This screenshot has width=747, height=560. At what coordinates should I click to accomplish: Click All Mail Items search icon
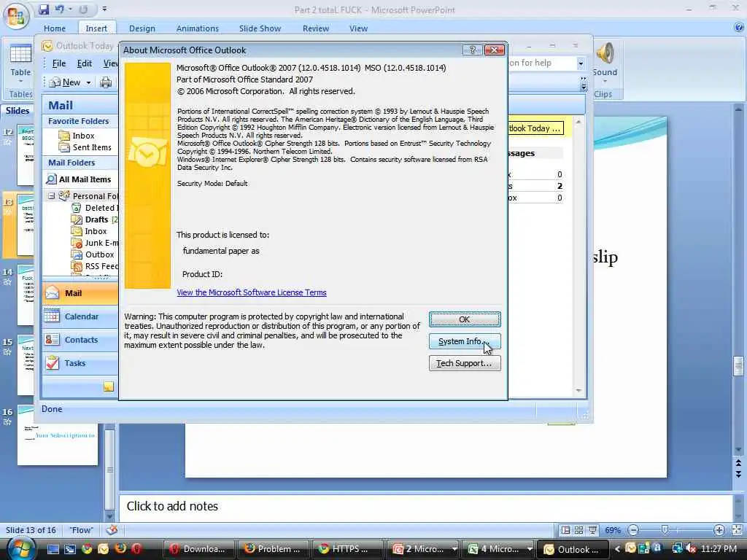click(x=51, y=179)
